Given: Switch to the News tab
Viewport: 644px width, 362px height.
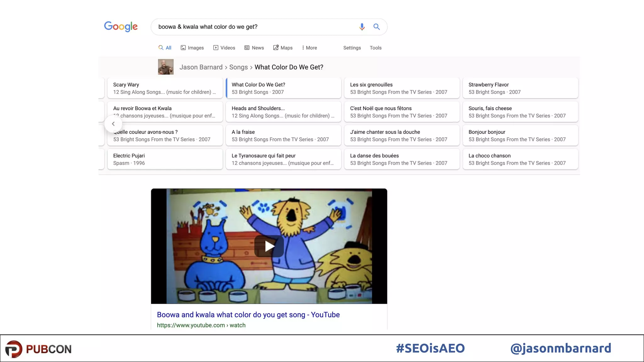Looking at the screenshot, I should pyautogui.click(x=254, y=48).
